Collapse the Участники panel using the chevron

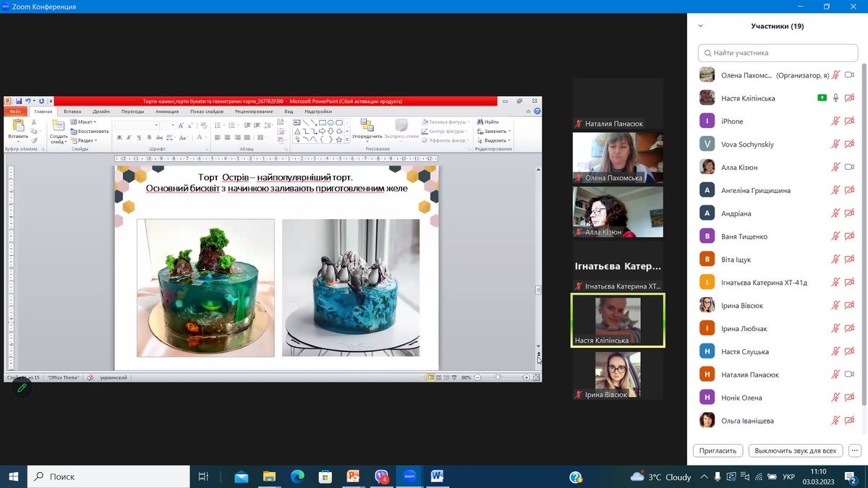(700, 26)
